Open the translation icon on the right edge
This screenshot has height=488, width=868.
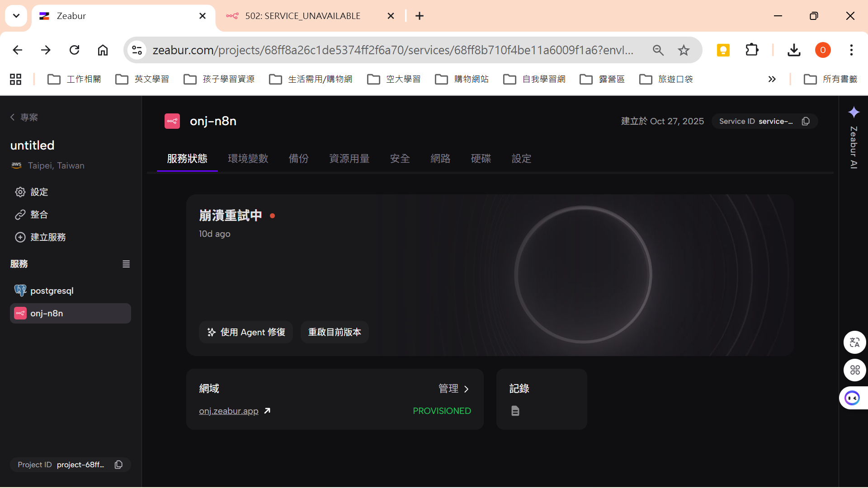click(x=855, y=342)
